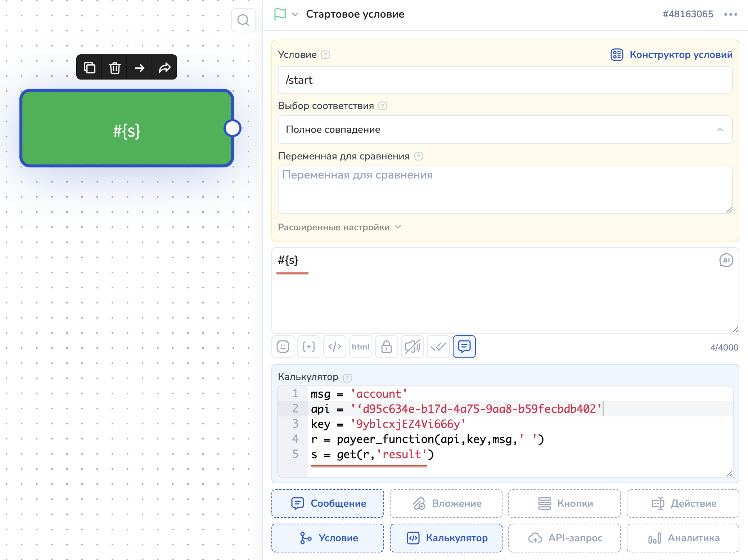748x560 pixels.
Task: Click the '/start' condition input field
Action: point(505,80)
